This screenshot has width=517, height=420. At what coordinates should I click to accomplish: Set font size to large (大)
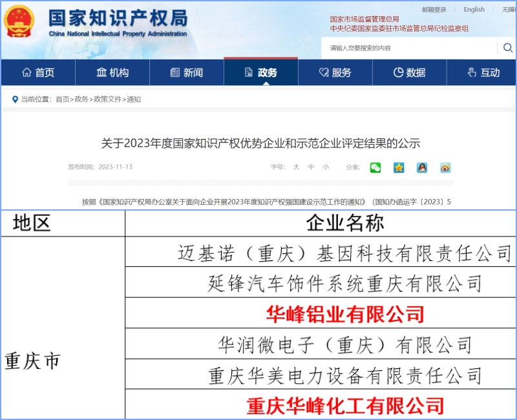point(296,167)
